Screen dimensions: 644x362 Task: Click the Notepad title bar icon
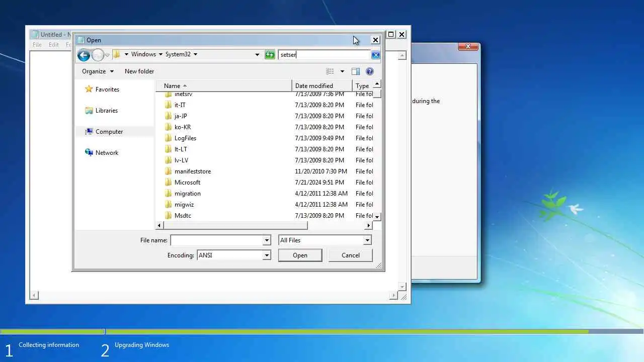[x=35, y=35]
